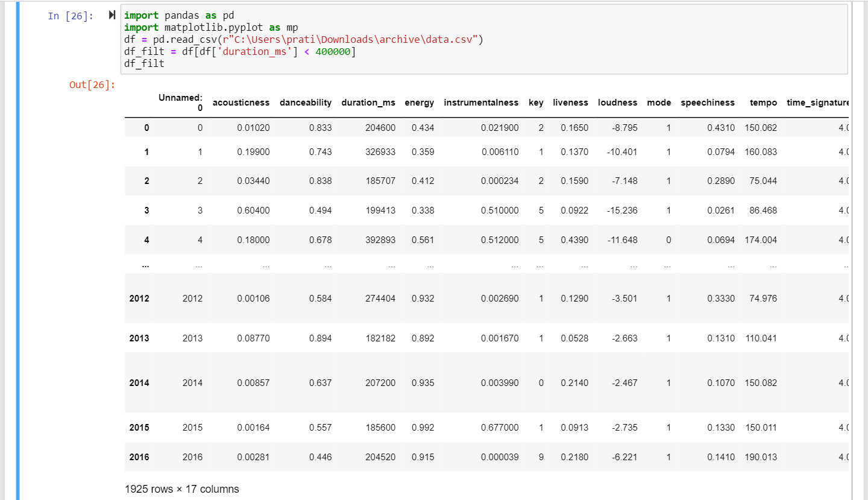The width and height of the screenshot is (868, 500).
Task: Click the tempo column header
Action: pos(763,103)
